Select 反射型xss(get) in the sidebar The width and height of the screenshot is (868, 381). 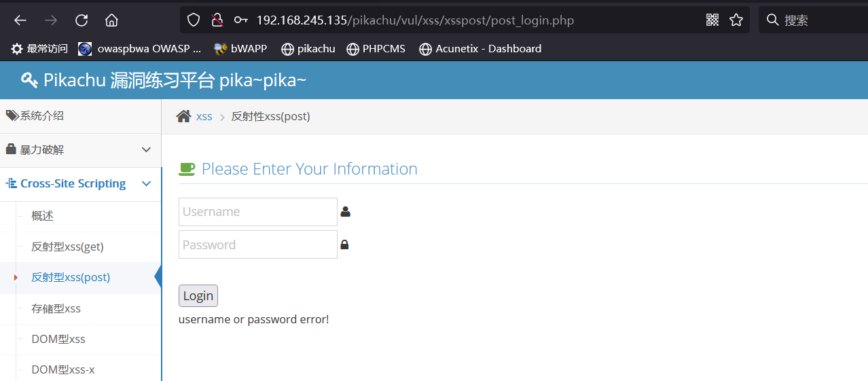67,247
